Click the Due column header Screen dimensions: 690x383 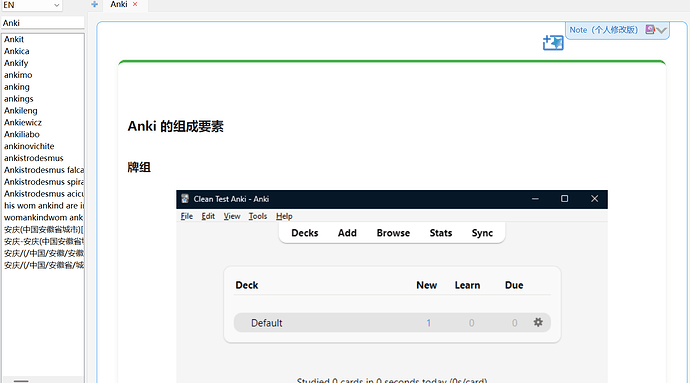[x=514, y=285]
